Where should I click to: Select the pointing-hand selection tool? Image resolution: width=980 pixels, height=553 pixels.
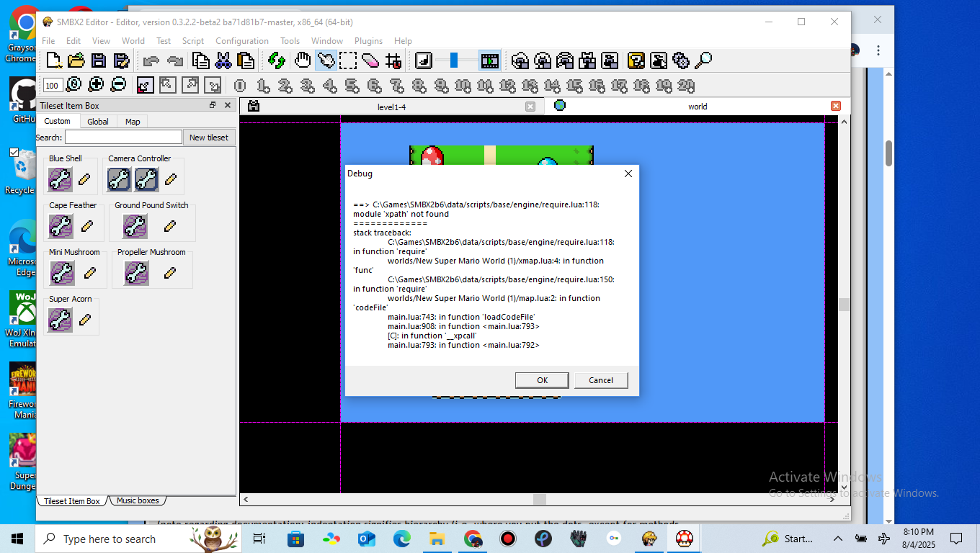tap(326, 60)
